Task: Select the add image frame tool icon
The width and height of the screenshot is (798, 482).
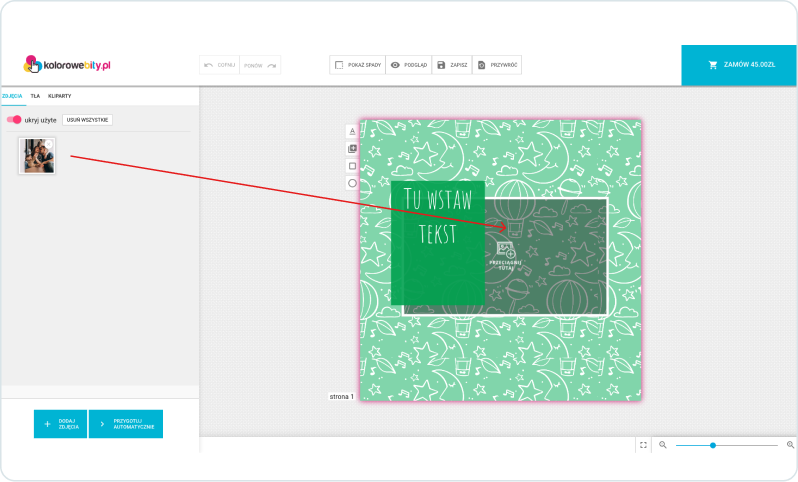Action: click(x=352, y=149)
